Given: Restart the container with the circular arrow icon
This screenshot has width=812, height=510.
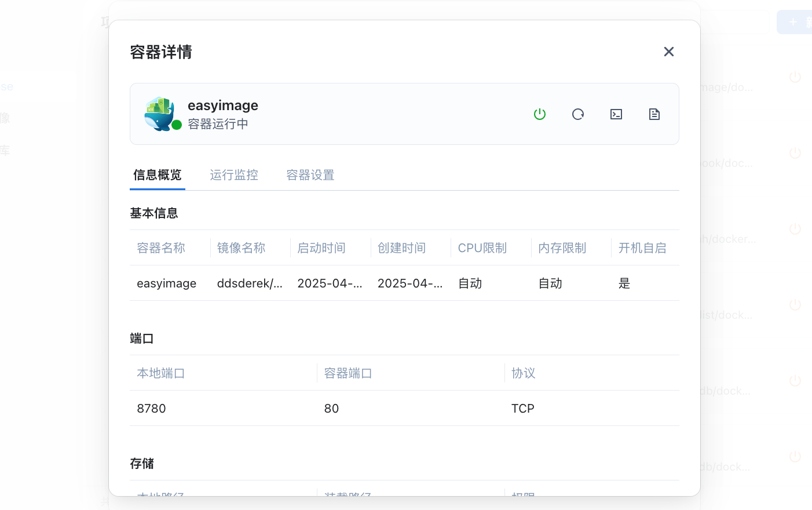Looking at the screenshot, I should coord(578,114).
